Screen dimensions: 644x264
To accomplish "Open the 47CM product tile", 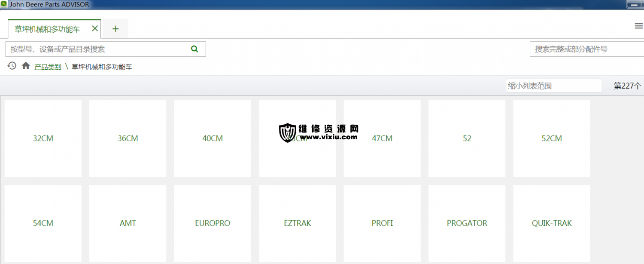I will [382, 138].
